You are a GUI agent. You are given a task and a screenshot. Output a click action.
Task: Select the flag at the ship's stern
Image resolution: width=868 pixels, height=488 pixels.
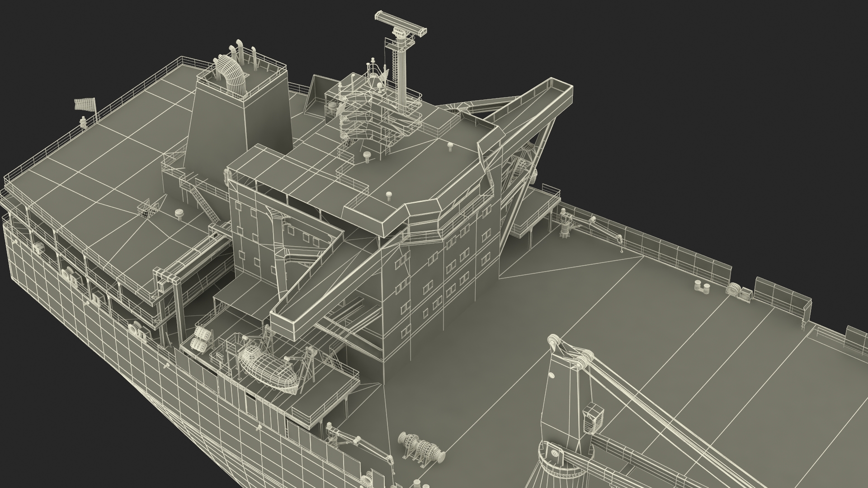coord(85,104)
